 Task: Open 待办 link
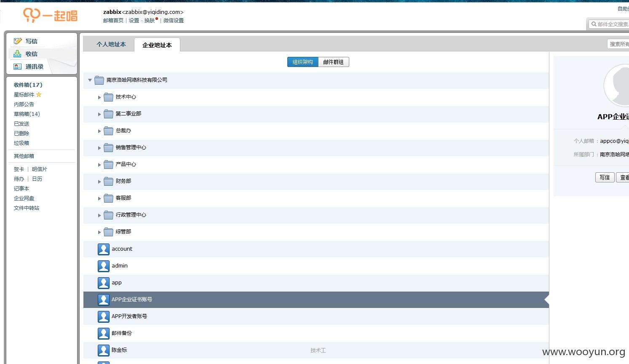(x=19, y=179)
